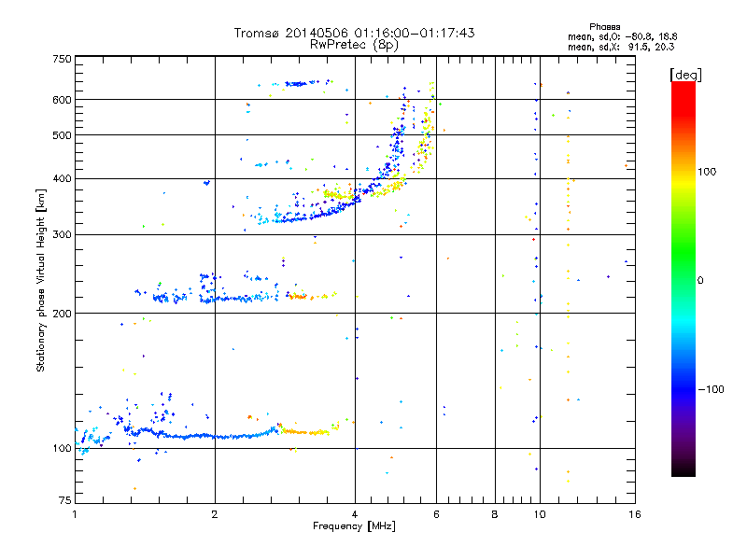Viewport: 747px width, 560px height.
Task: Click the x-axis tick label "2"
Action: [x=215, y=514]
